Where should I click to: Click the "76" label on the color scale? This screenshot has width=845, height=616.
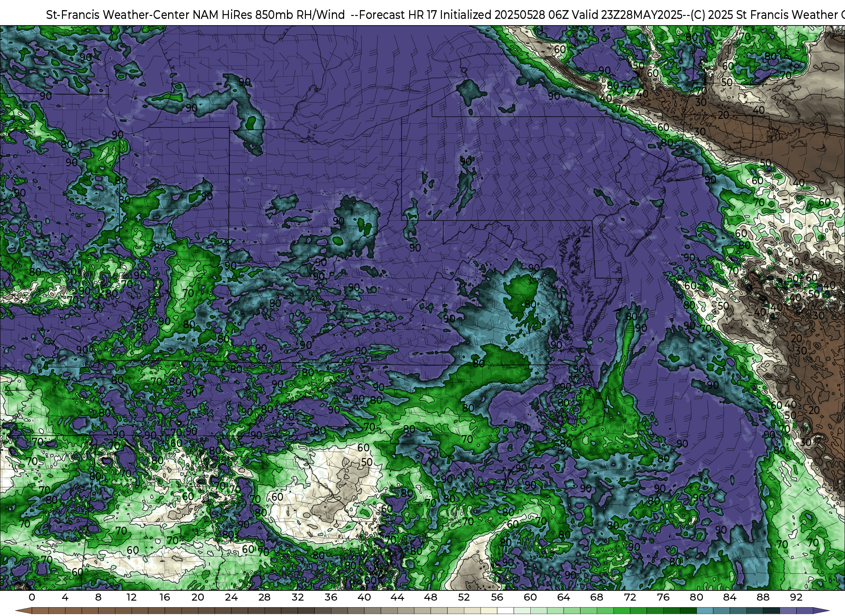(663, 597)
